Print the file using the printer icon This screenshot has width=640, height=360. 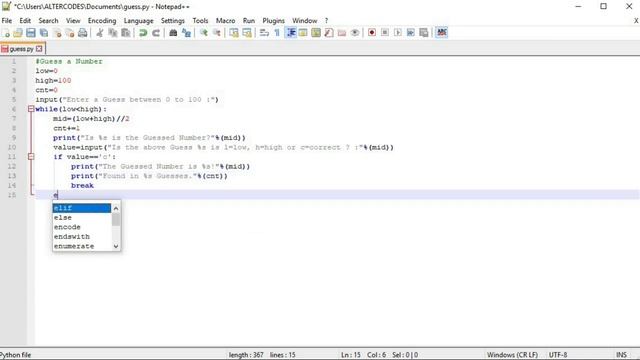pos(83,33)
